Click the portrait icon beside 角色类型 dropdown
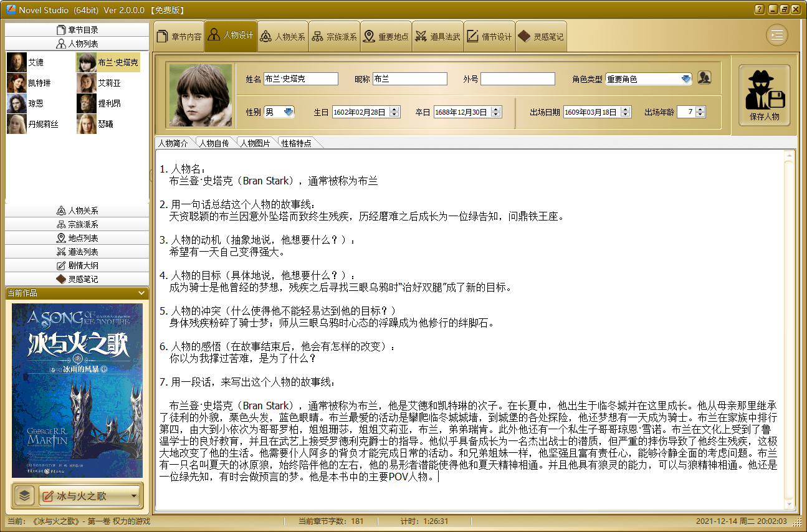This screenshot has height=532, width=807. [x=704, y=78]
